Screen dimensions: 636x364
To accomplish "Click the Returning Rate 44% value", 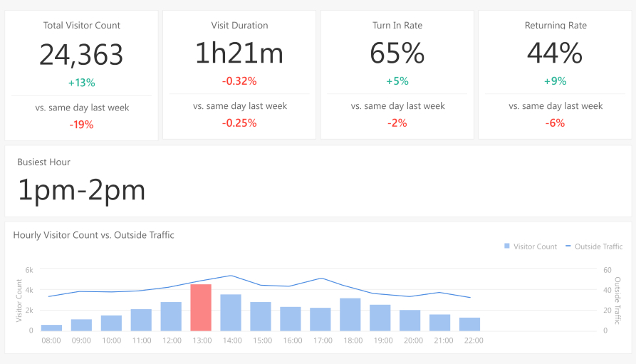I will tap(555, 53).
